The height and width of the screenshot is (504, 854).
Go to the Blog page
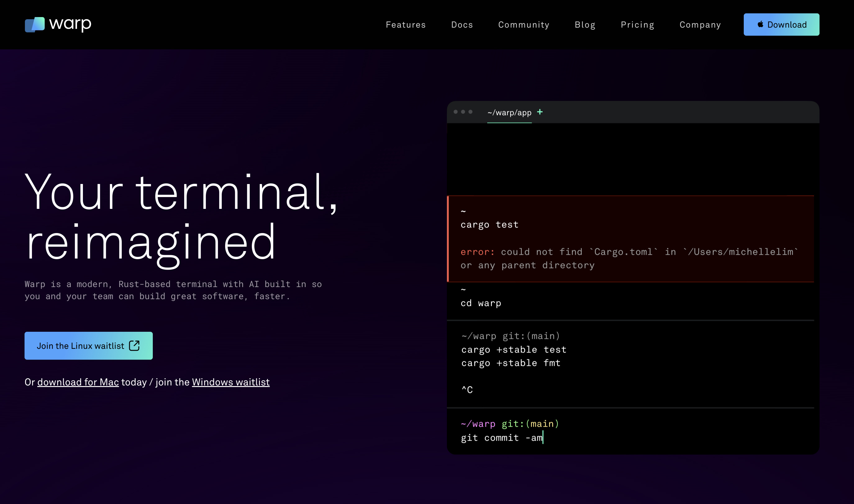[585, 25]
